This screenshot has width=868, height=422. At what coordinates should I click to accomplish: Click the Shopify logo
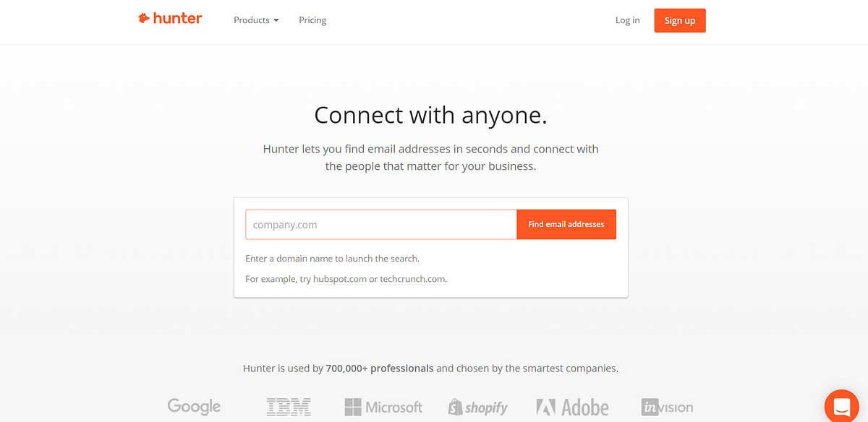tap(477, 408)
